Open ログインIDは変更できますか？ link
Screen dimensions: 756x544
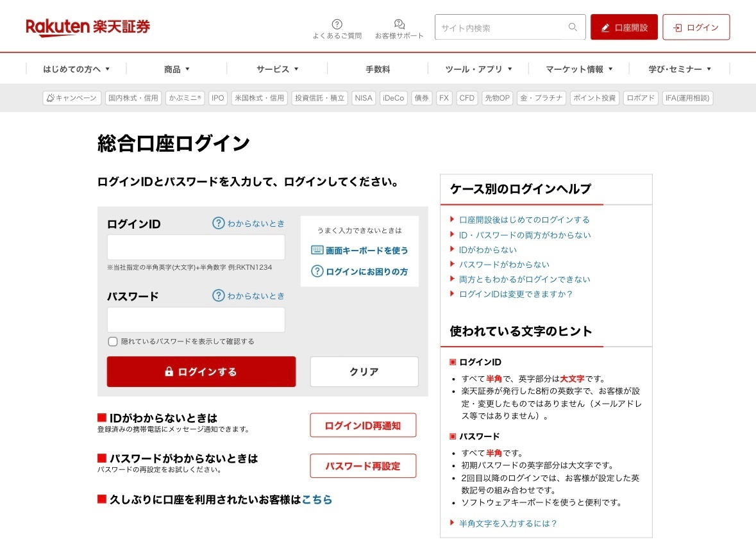tap(516, 294)
